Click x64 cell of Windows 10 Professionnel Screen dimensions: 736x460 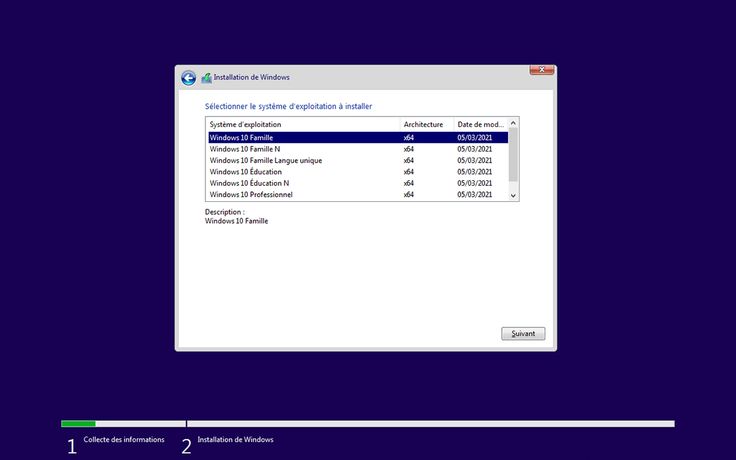(x=409, y=194)
